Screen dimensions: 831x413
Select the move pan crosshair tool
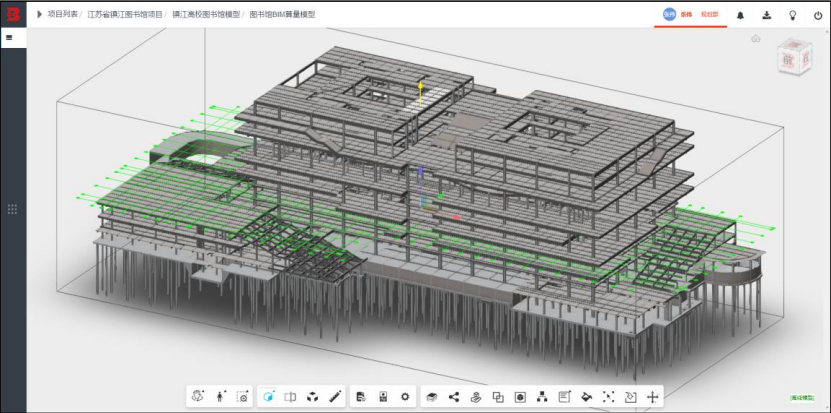(x=652, y=397)
